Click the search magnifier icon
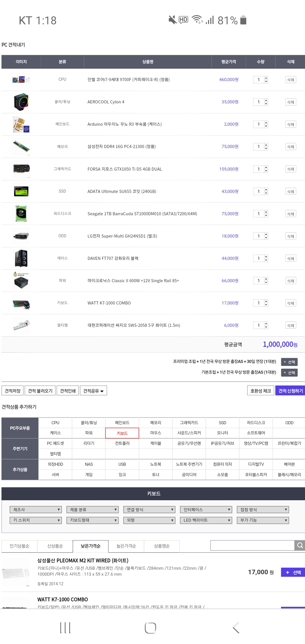The image size is (305, 644). (300, 545)
